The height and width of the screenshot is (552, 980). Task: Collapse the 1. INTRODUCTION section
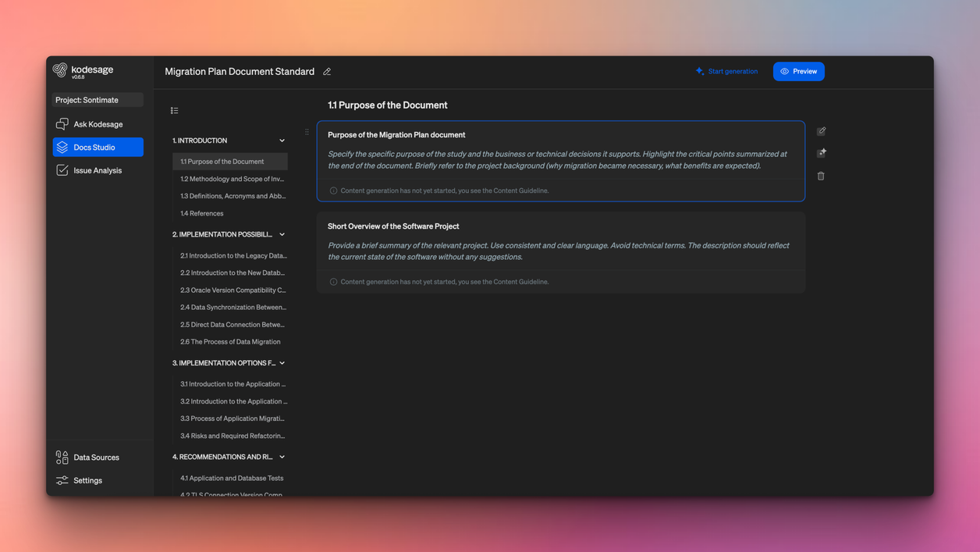pyautogui.click(x=282, y=141)
